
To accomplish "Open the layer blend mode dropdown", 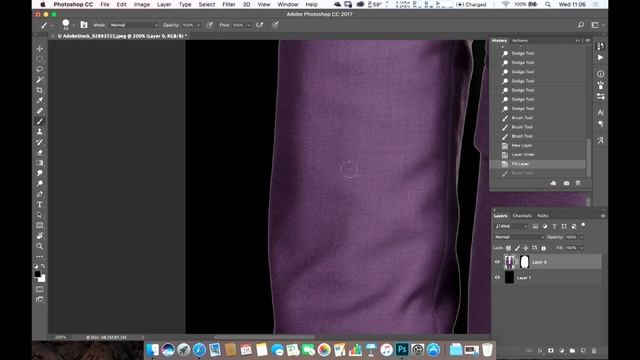I will [x=519, y=237].
